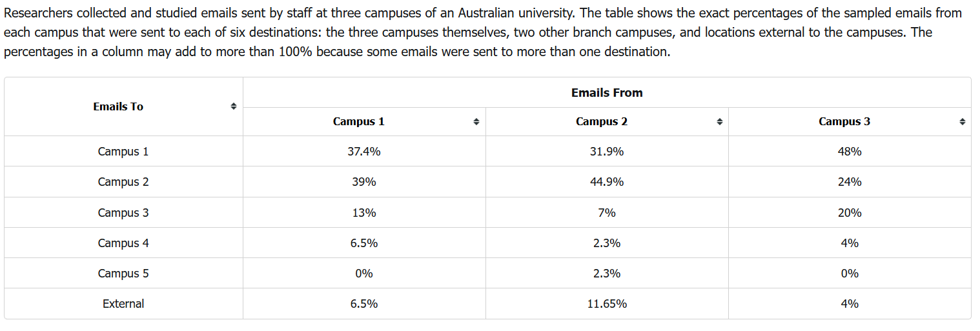The width and height of the screenshot is (980, 331).
Task: Click sort arrows in Campus 2 header
Action: pyautogui.click(x=719, y=122)
